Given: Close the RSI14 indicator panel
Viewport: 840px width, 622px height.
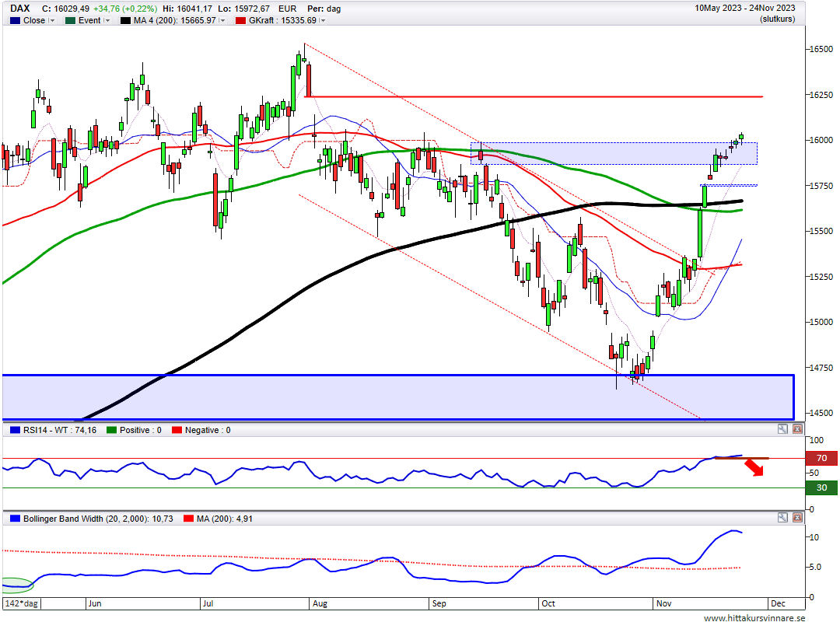Looking at the screenshot, I should pyautogui.click(x=798, y=429).
